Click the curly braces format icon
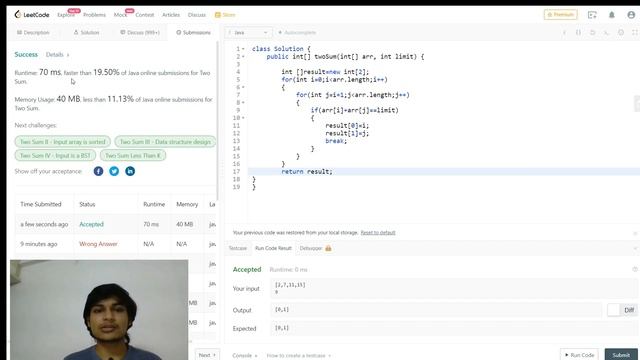This screenshot has width=640, height=360. pos(578,32)
